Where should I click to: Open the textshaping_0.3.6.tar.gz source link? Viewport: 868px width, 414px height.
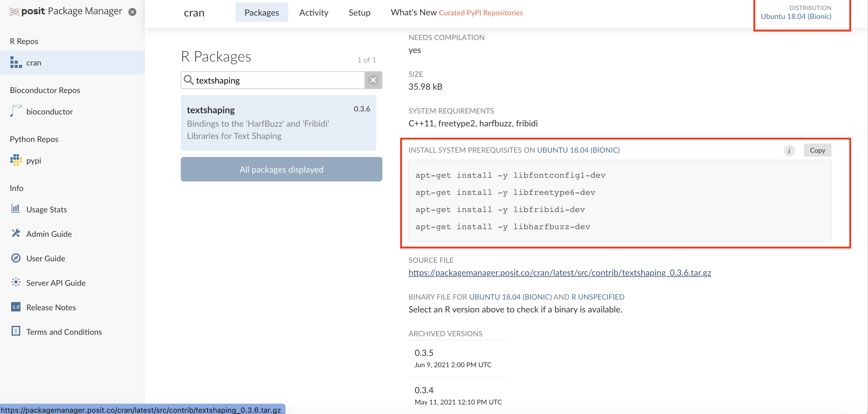(560, 273)
